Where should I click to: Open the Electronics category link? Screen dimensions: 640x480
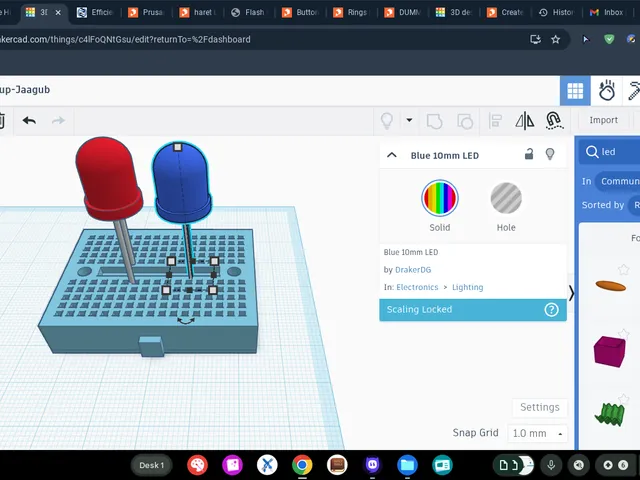coord(417,287)
